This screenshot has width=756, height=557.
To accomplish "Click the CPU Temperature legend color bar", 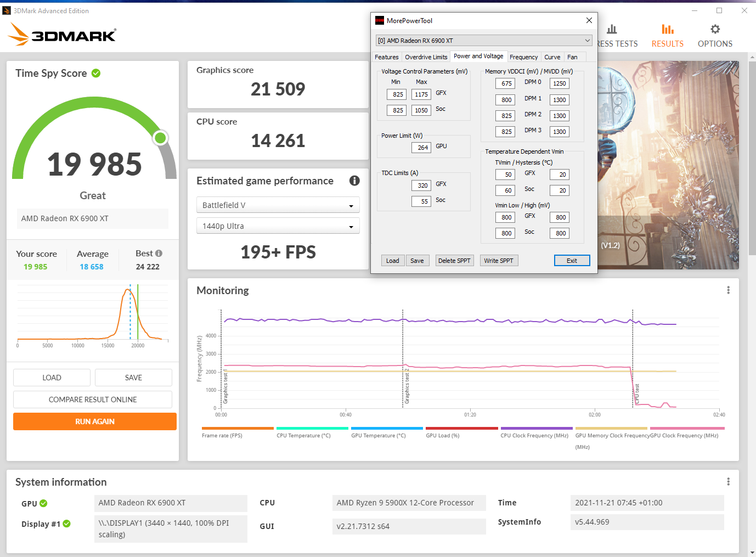I will tap(312, 428).
